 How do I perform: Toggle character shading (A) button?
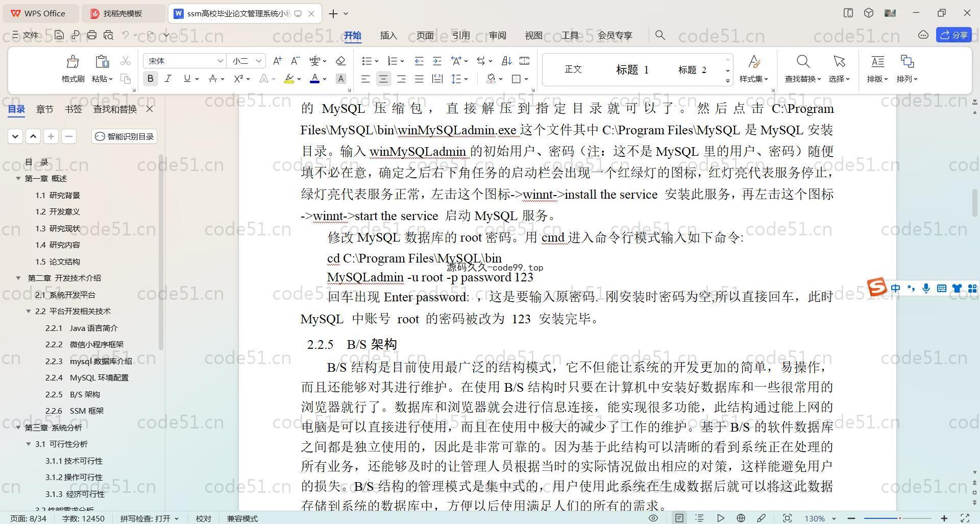click(x=341, y=79)
